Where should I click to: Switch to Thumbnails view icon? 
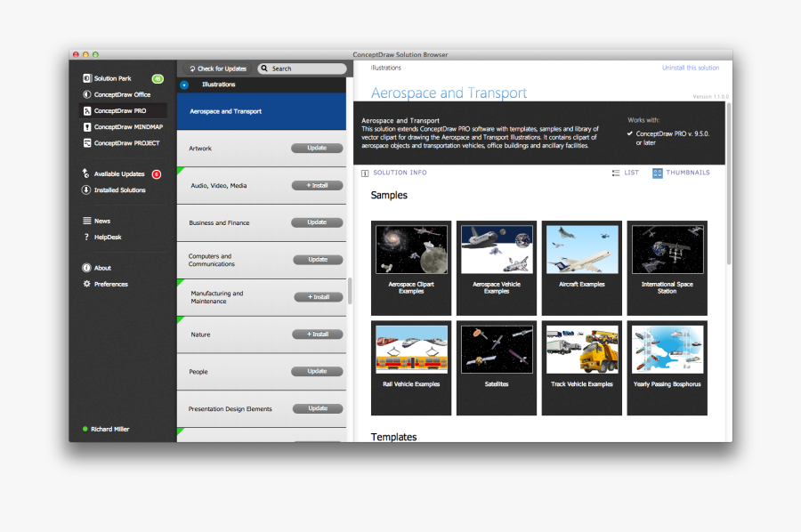pyautogui.click(x=657, y=173)
